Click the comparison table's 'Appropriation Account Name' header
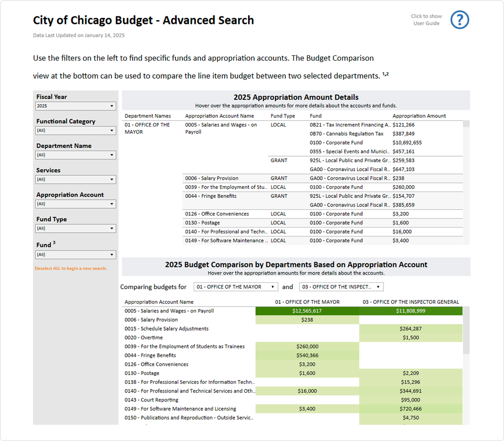This screenshot has height=441, width=504. tap(159, 302)
